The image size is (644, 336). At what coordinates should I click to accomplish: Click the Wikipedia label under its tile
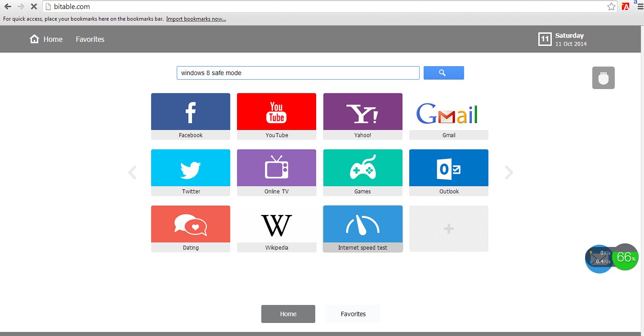pyautogui.click(x=277, y=247)
